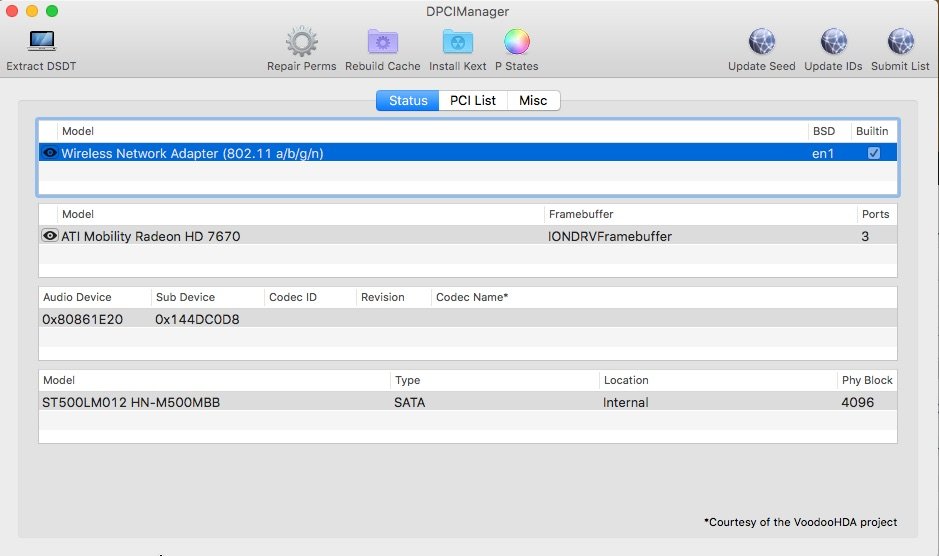Select the ATI Mobility Radeon HD 7670 row
Screen dimensions: 939x556
coord(468,236)
